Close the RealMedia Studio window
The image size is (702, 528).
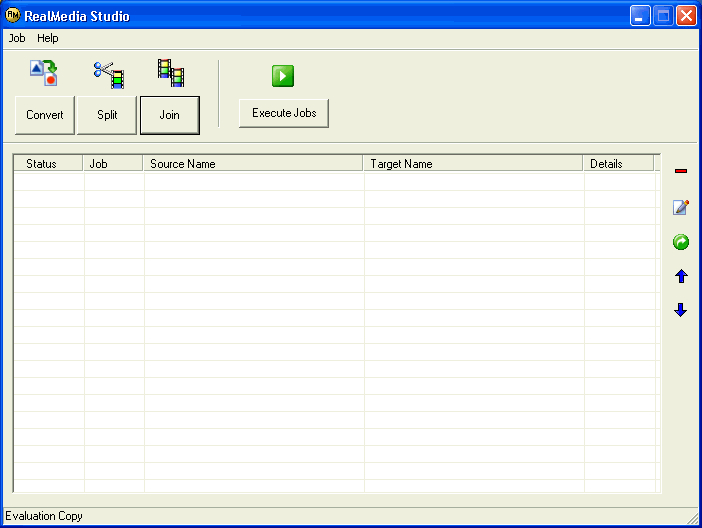686,16
